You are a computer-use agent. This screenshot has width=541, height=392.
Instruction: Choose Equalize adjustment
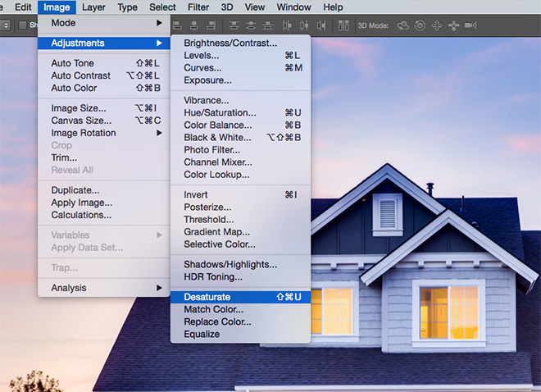[240, 335]
